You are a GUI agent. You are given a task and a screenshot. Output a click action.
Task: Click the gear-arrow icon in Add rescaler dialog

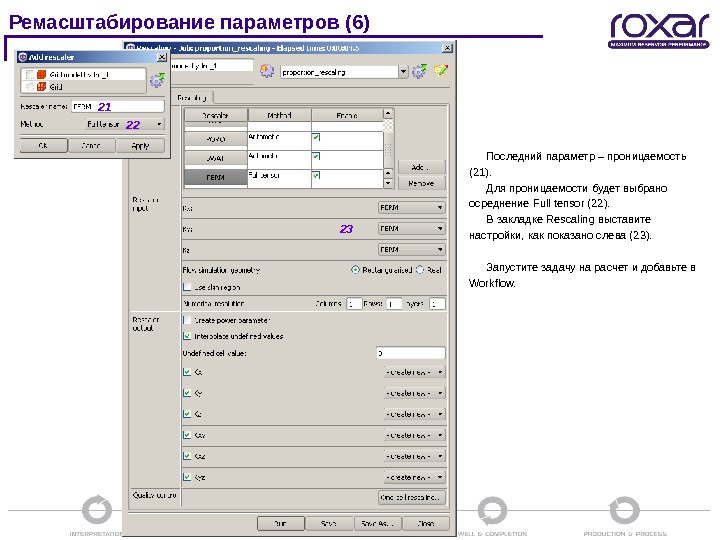(157, 80)
